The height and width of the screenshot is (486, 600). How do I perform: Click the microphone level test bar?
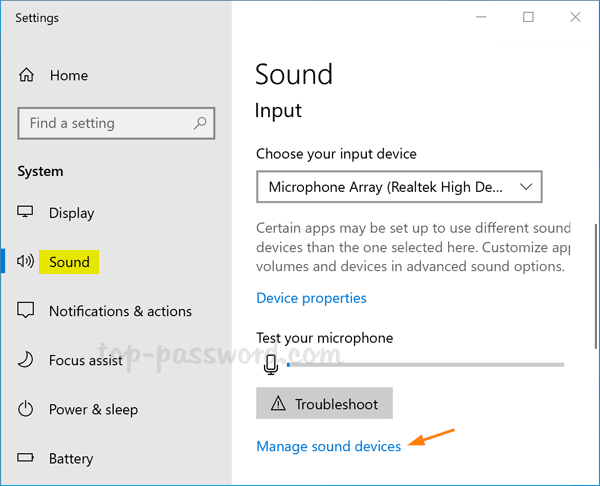tap(425, 365)
